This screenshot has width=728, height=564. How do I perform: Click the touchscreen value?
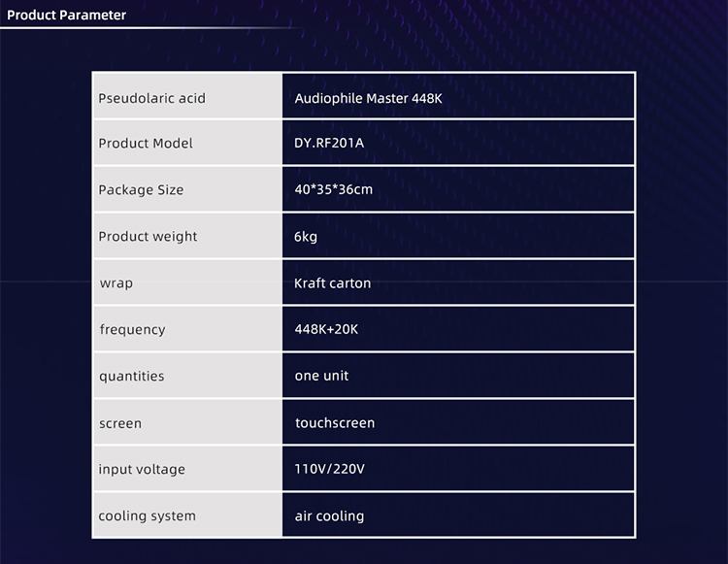click(x=335, y=423)
